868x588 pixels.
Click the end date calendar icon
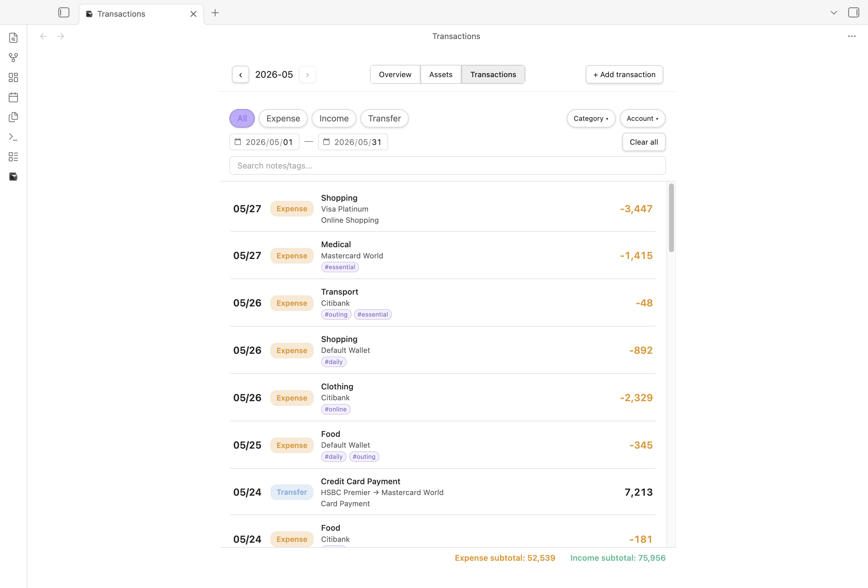[x=326, y=142]
